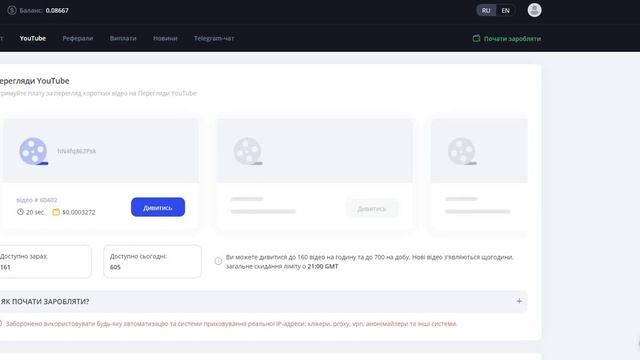Click the red automation prohibition warning text
The image size is (640, 360).
pyautogui.click(x=231, y=324)
